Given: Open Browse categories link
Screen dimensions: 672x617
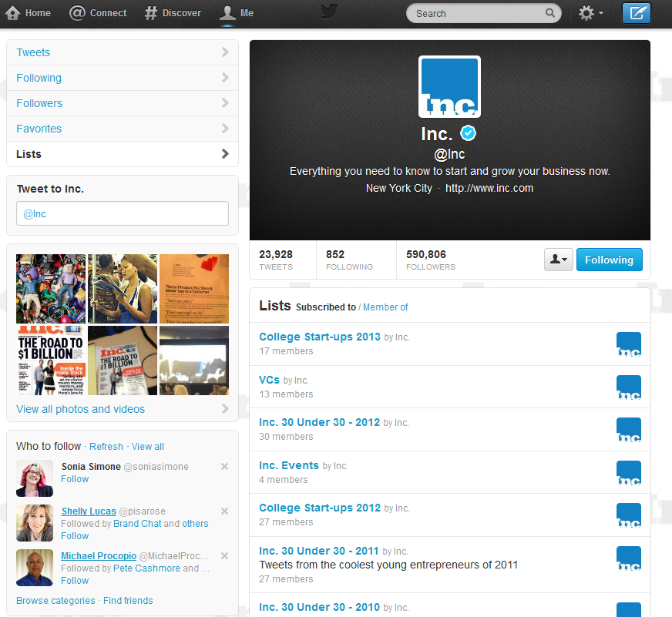Looking at the screenshot, I should point(55,600).
